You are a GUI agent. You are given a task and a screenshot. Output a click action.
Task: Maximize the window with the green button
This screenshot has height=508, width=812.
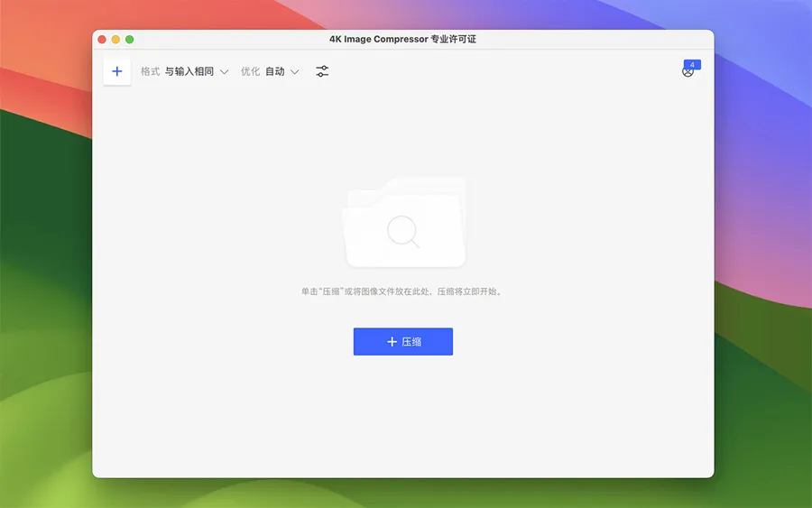[129, 40]
